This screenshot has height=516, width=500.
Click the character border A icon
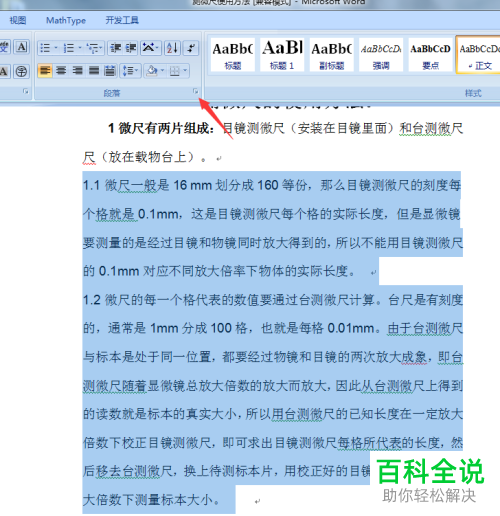[x=22, y=47]
